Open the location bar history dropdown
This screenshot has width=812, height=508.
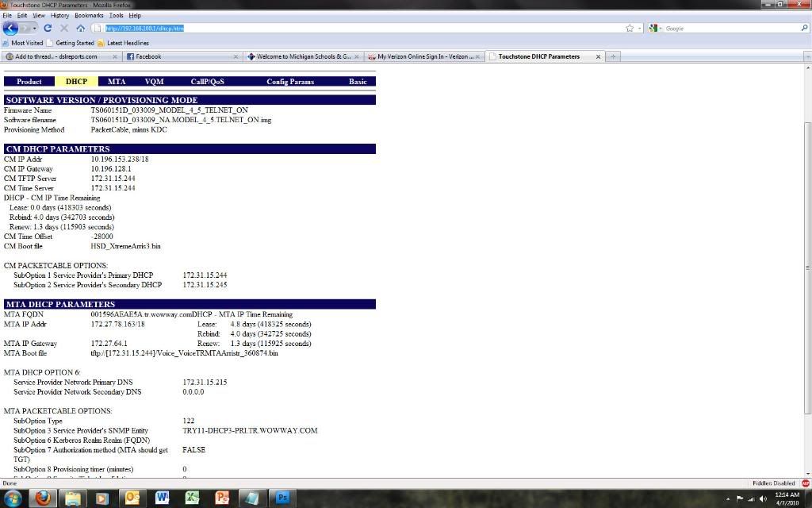pyautogui.click(x=640, y=28)
